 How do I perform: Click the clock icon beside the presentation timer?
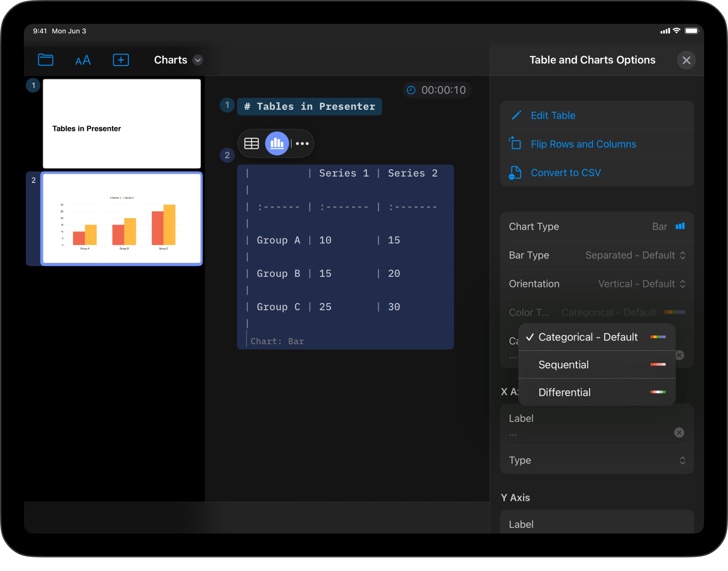(411, 90)
